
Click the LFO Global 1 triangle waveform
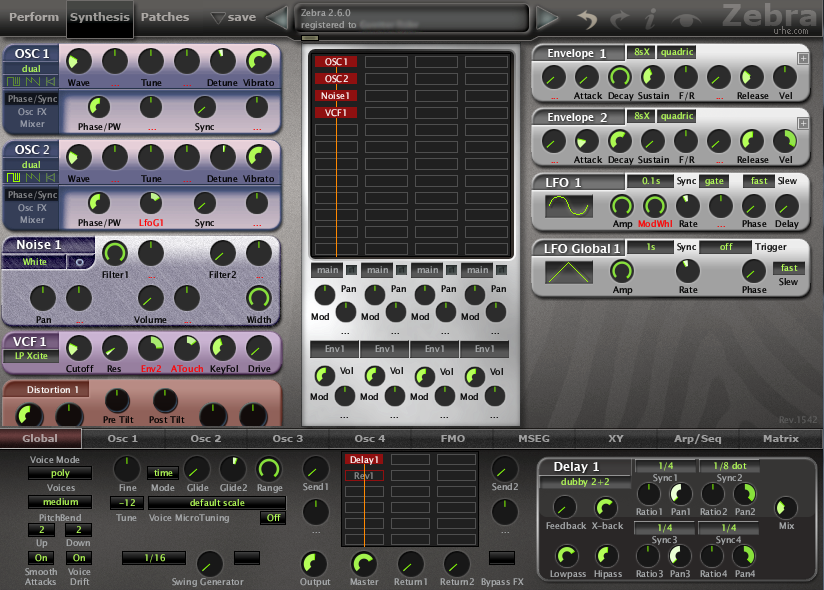pos(569,272)
